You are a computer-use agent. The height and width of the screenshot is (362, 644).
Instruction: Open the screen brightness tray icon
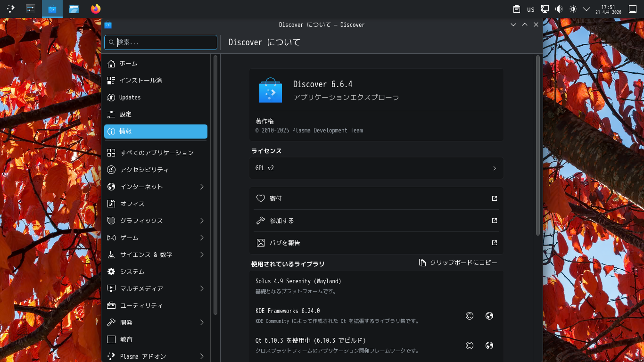coord(573,9)
